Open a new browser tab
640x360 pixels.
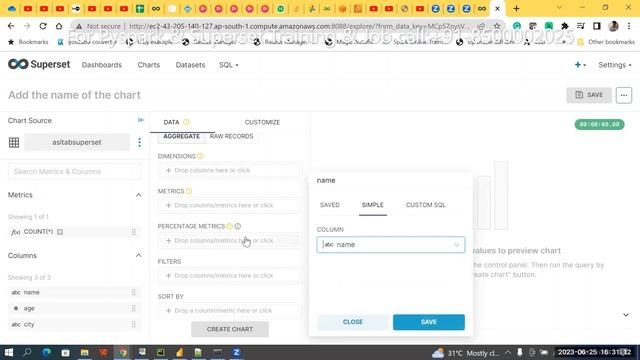click(x=516, y=8)
